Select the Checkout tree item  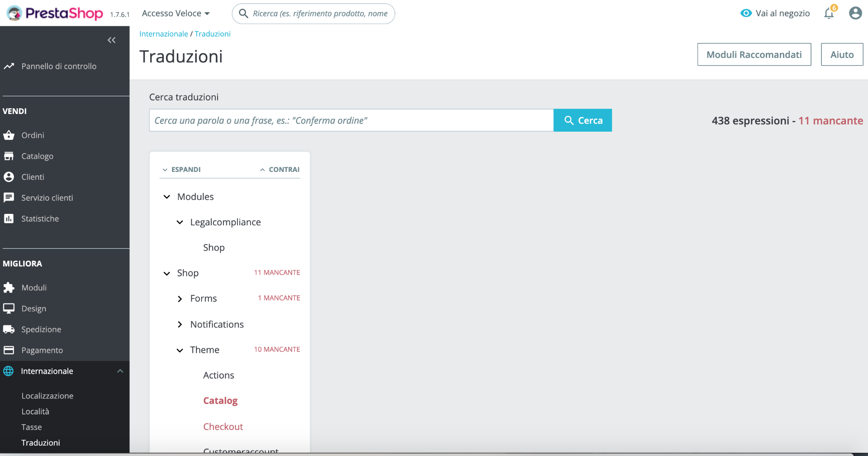[223, 427]
